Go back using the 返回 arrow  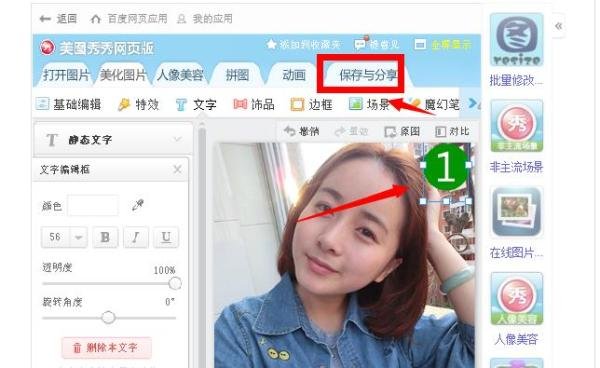[58, 19]
